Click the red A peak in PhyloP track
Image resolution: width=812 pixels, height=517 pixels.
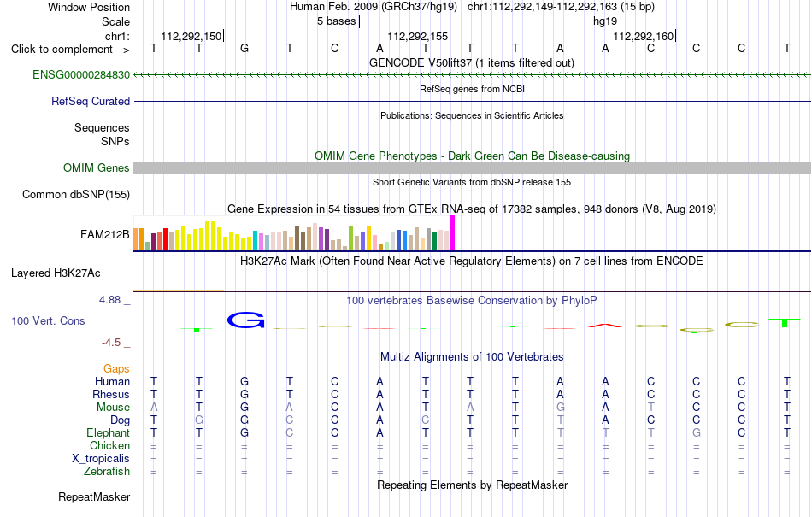click(x=605, y=326)
